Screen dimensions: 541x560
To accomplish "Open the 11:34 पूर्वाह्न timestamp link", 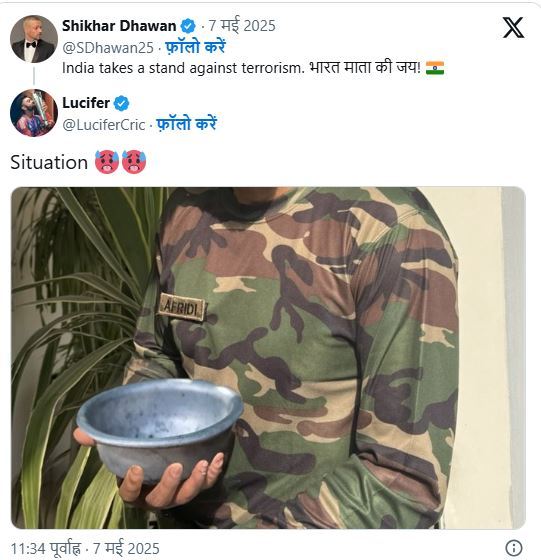I will tap(85, 549).
